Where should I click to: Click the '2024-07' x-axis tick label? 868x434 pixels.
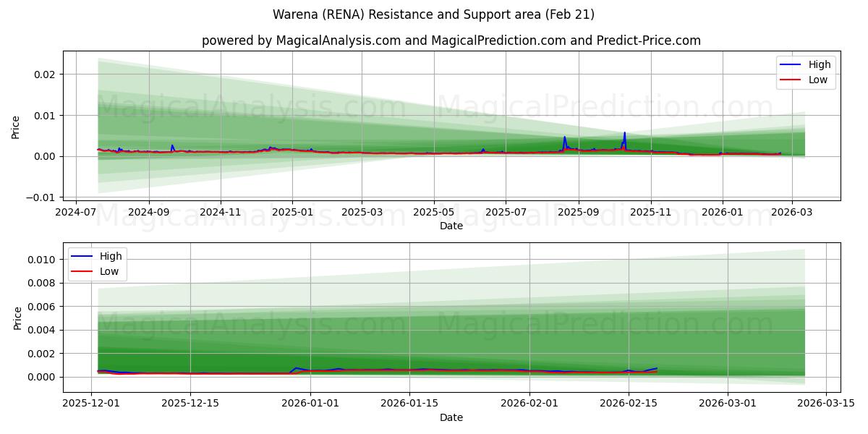pos(76,213)
